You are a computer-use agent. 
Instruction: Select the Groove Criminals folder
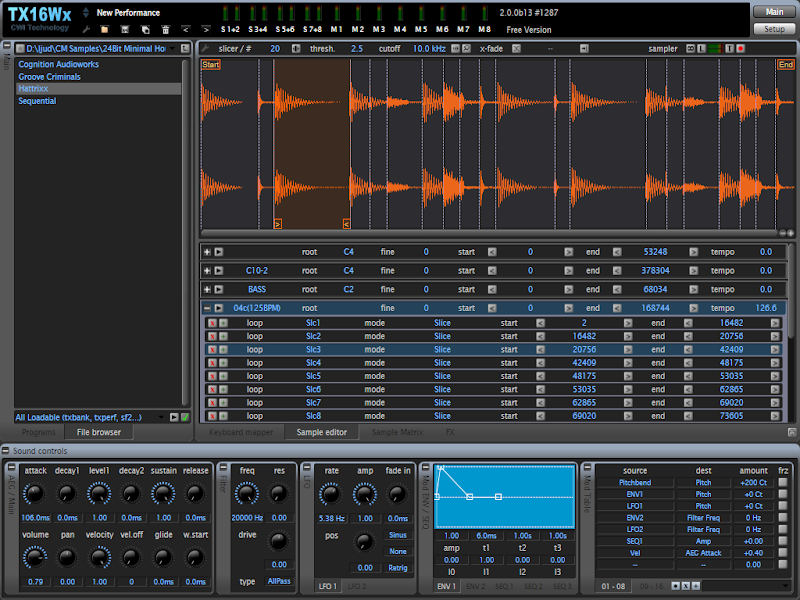coord(50,77)
